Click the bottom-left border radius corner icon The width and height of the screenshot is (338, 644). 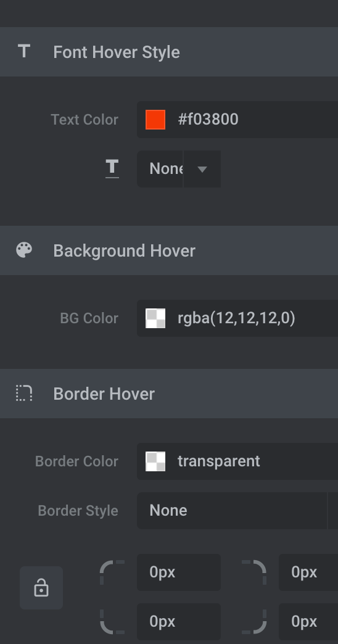click(x=112, y=622)
